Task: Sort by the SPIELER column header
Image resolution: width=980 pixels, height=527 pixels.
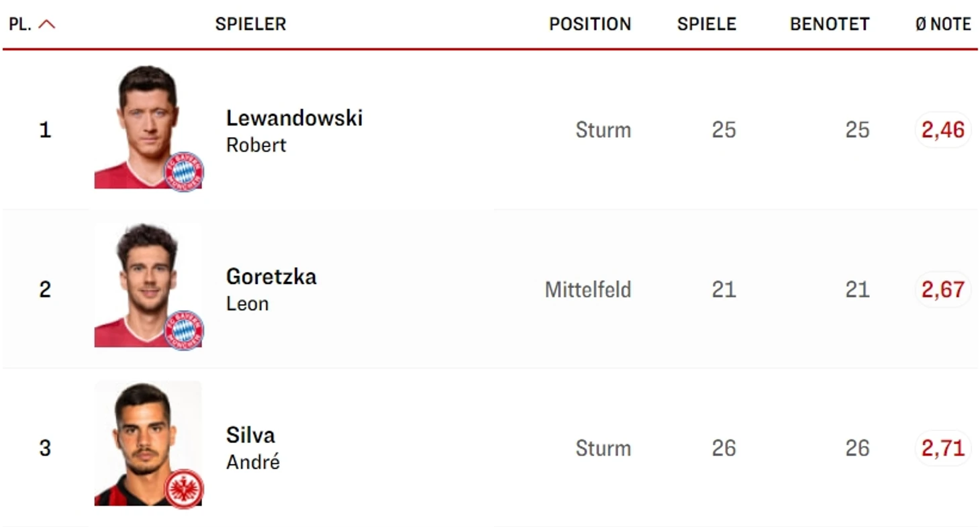Action: [250, 24]
